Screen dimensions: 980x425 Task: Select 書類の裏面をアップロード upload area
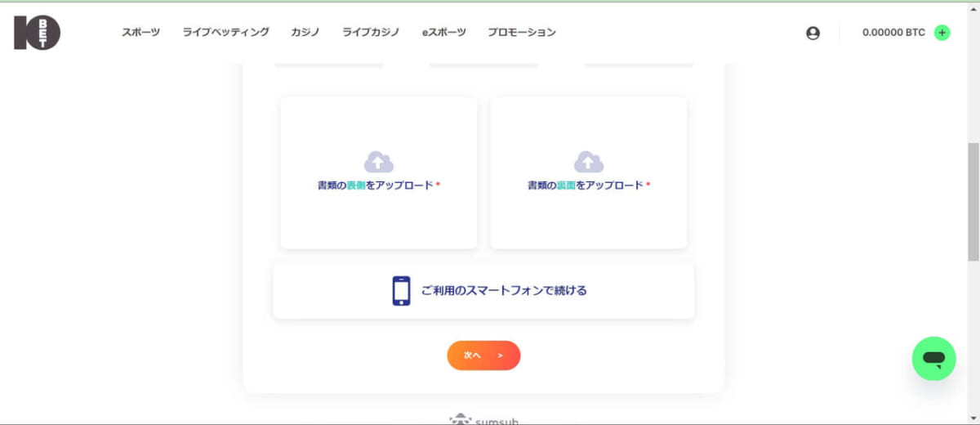point(589,172)
